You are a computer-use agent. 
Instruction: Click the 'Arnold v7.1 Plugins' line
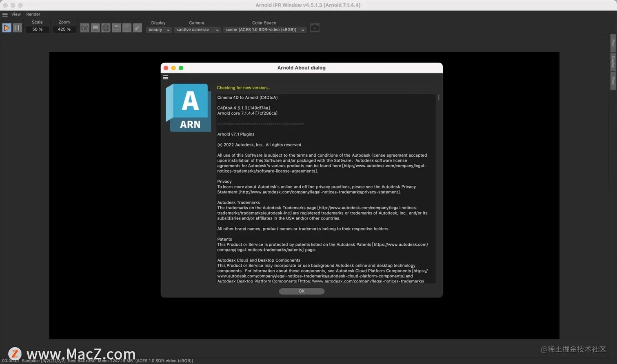point(236,134)
